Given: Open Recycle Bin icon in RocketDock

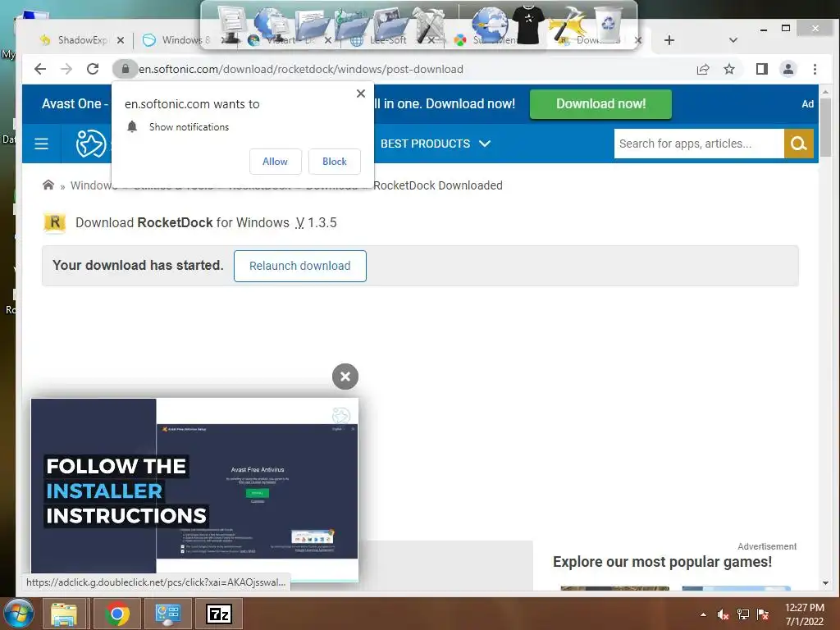Looking at the screenshot, I should tap(609, 24).
